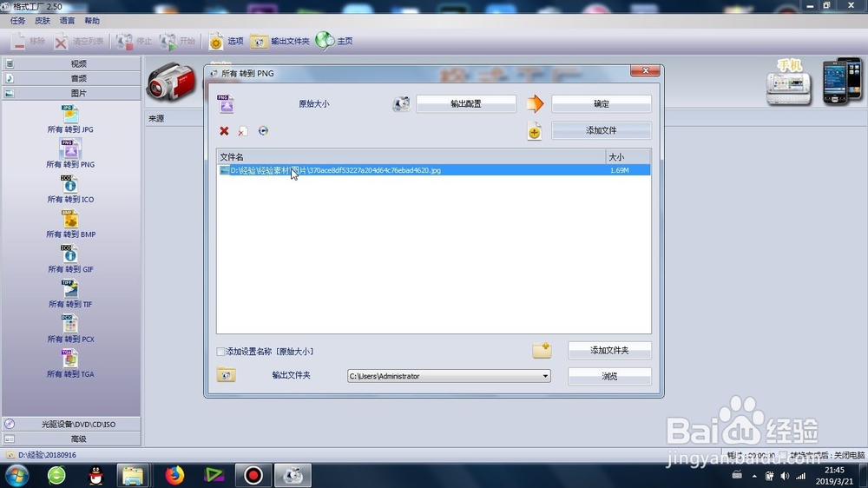Click the 手机 mobile device icon
Image resolution: width=868 pixels, height=488 pixels.
[x=789, y=82]
